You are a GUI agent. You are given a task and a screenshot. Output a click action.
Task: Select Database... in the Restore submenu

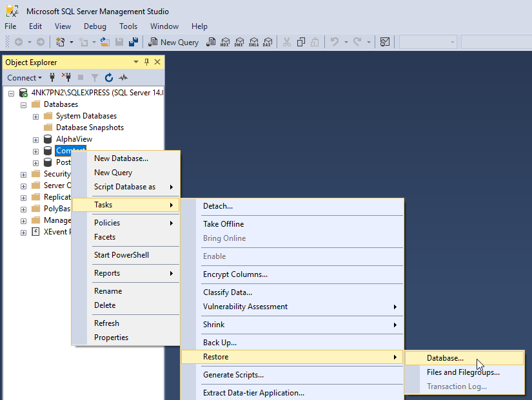click(445, 358)
